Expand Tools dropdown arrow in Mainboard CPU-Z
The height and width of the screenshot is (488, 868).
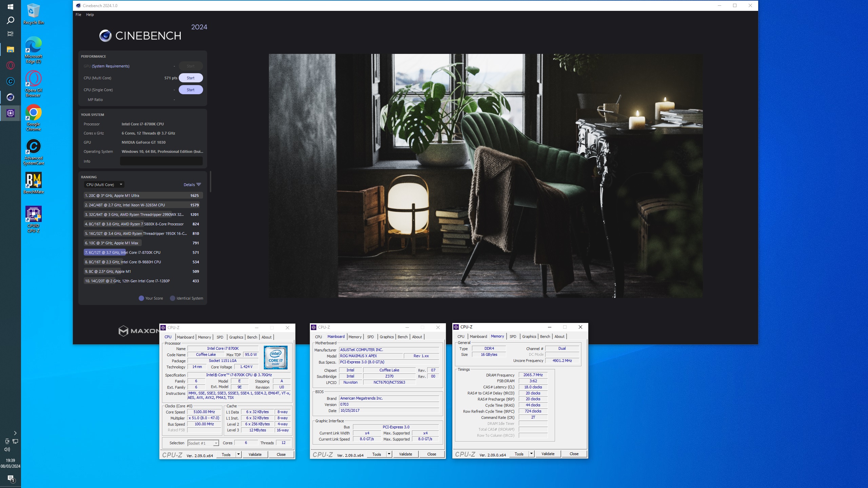point(389,454)
